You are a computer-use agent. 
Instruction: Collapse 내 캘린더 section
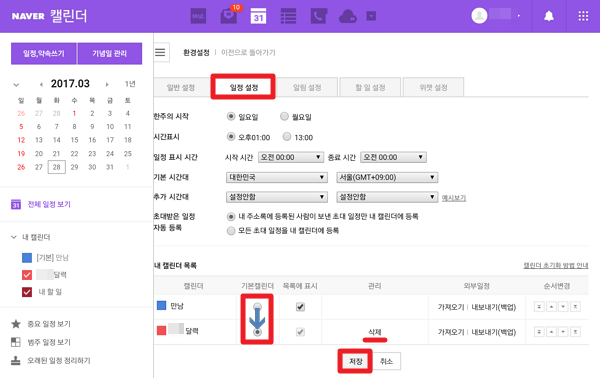14,237
